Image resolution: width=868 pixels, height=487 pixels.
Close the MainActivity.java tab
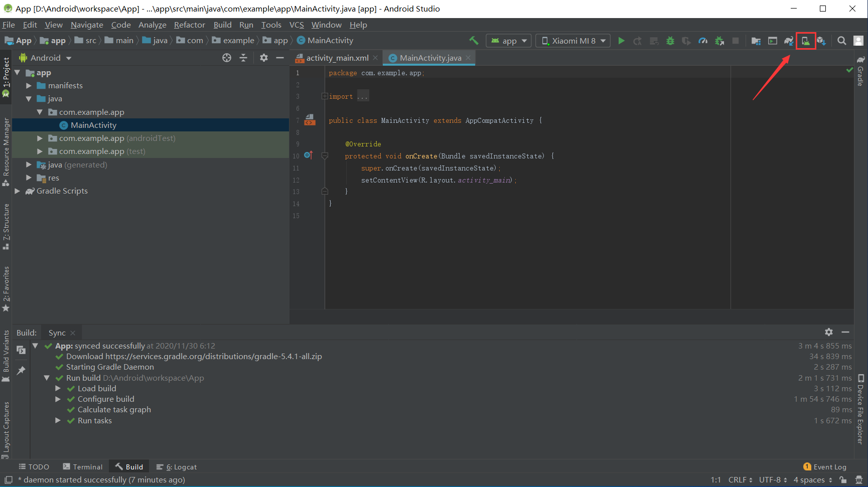click(x=468, y=58)
